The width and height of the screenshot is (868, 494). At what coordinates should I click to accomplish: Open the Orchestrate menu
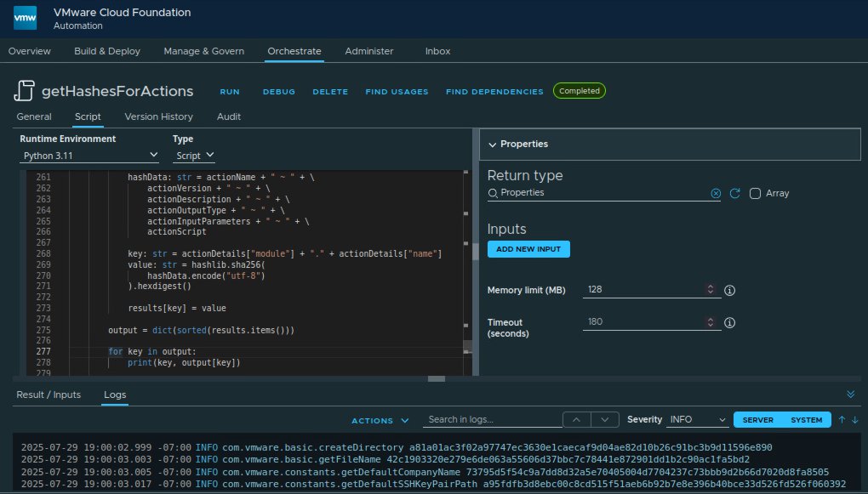294,51
